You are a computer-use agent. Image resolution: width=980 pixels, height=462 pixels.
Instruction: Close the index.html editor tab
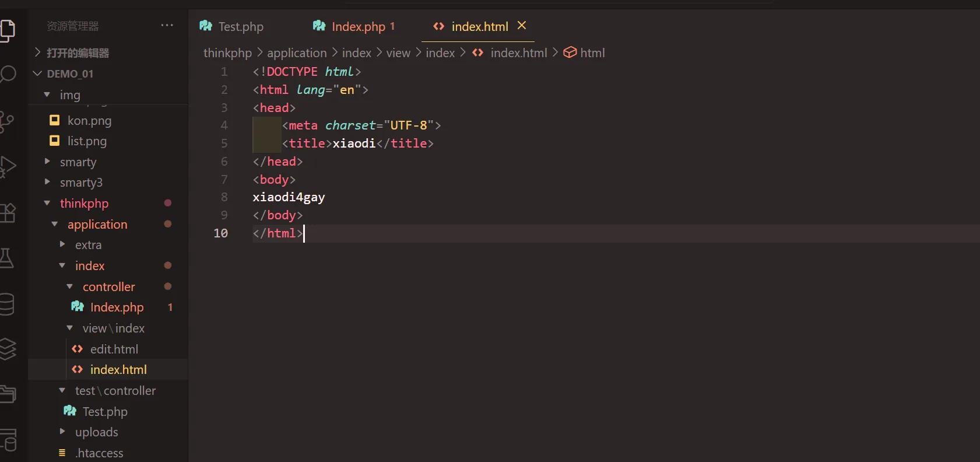(x=522, y=26)
